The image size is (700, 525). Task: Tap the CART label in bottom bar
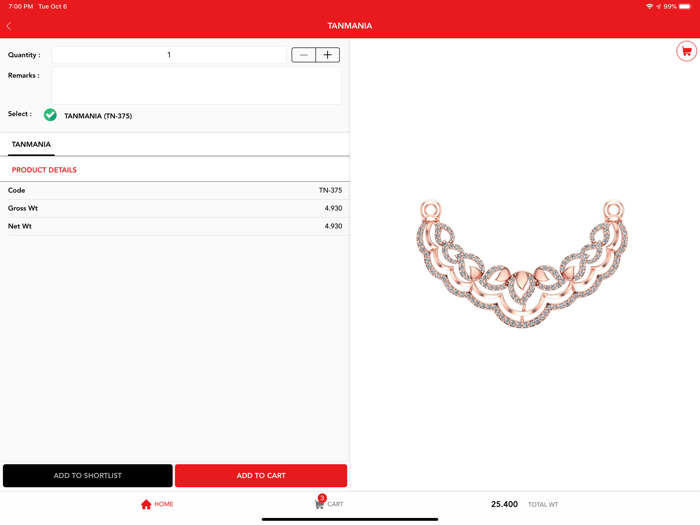coord(335,504)
